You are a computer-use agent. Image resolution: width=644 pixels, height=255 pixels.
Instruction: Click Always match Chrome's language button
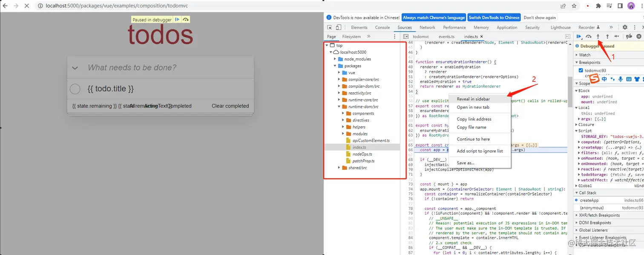pos(434,17)
